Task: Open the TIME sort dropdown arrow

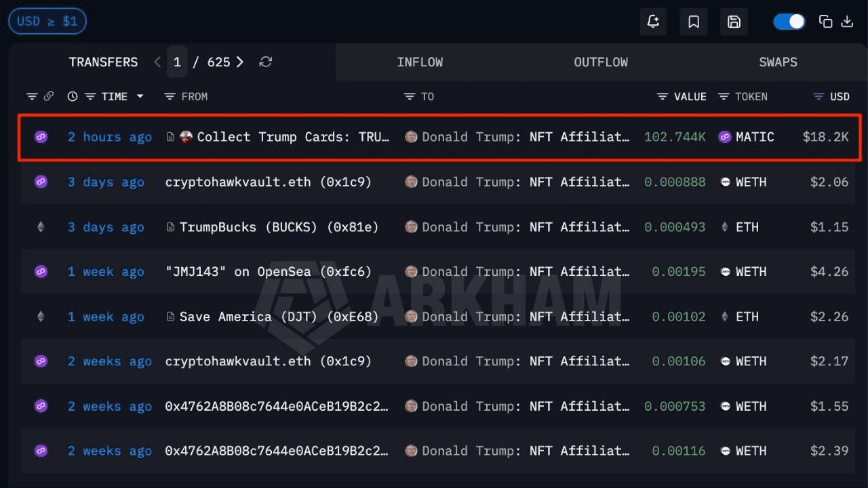Action: [140, 96]
